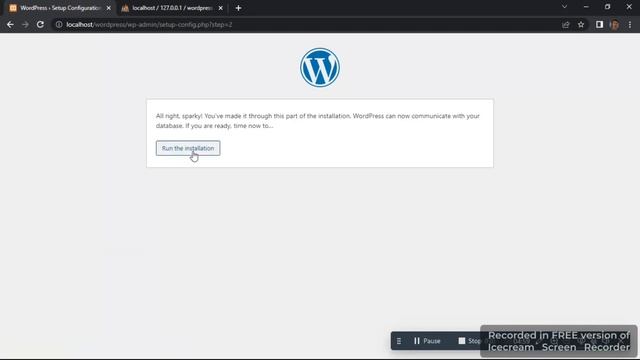This screenshot has width=640, height=360.
Task: Close the browser window
Action: point(629,7)
